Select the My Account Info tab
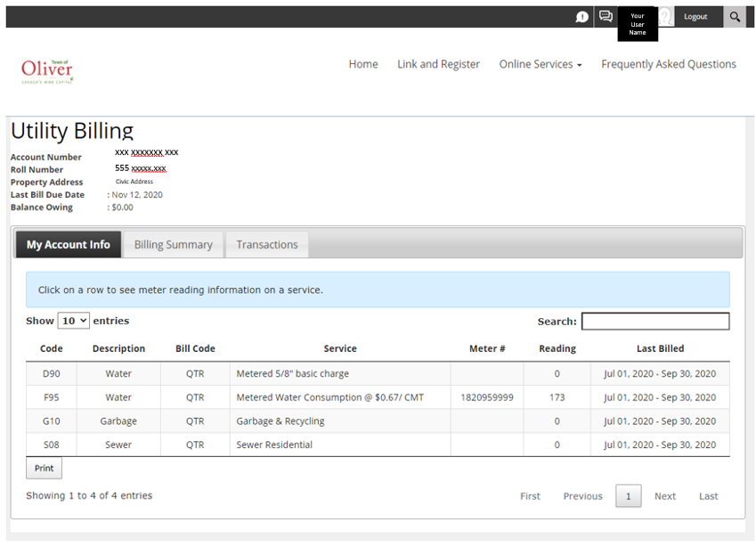 click(69, 245)
